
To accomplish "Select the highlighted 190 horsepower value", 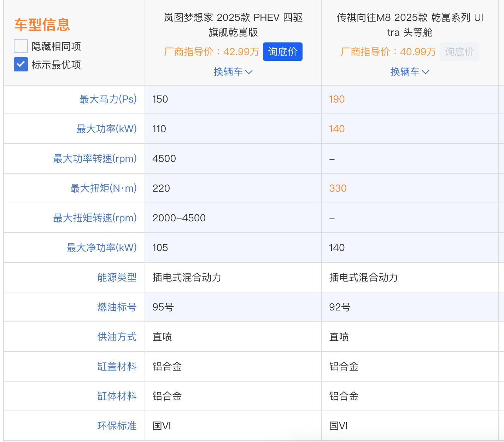I will pos(337,99).
